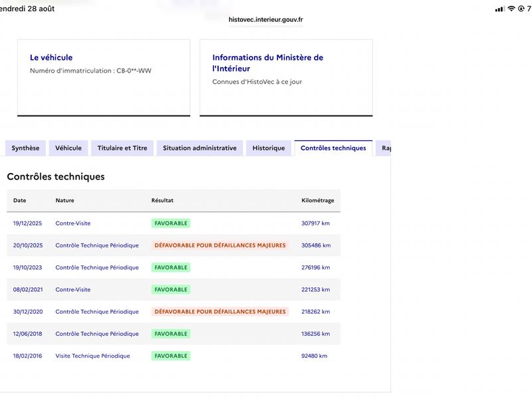Tap the date in the status bar
Viewport: 532px width, 399px height.
point(27,9)
